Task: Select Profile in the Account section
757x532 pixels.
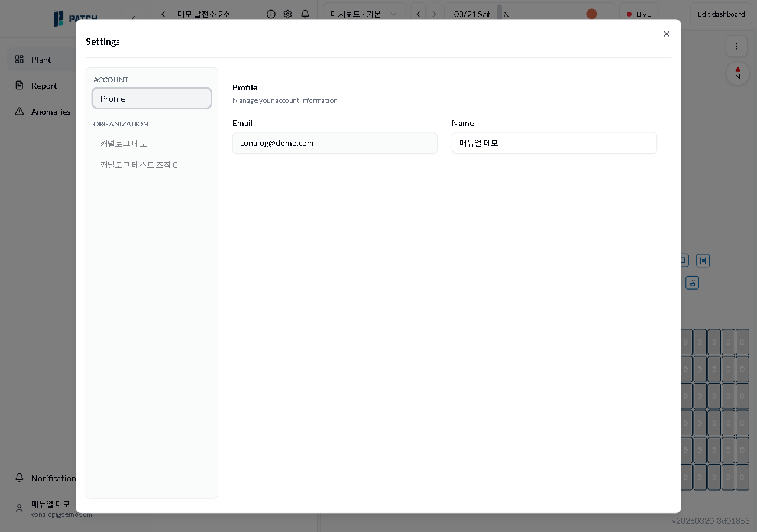Action: coord(152,99)
